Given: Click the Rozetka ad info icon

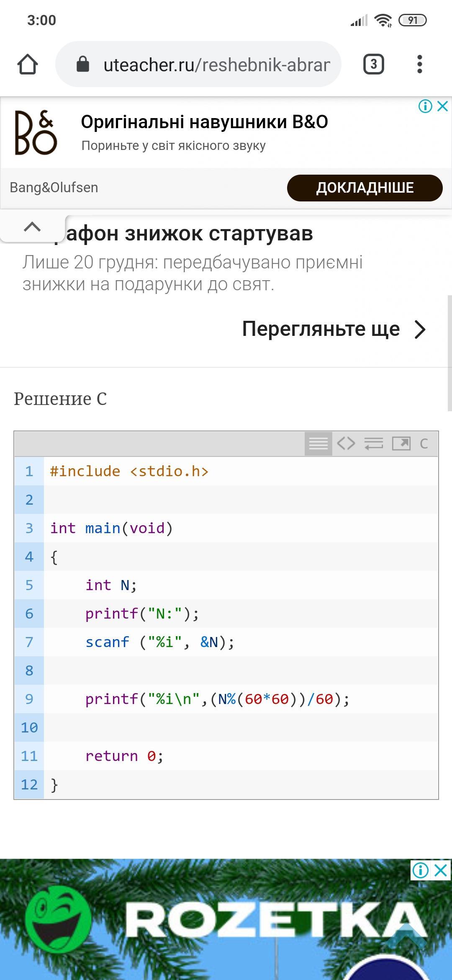Looking at the screenshot, I should point(421,870).
